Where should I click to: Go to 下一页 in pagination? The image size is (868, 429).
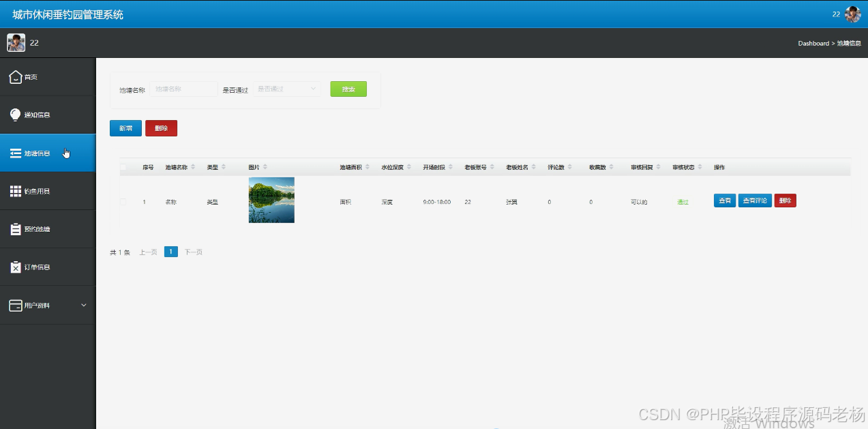194,252
